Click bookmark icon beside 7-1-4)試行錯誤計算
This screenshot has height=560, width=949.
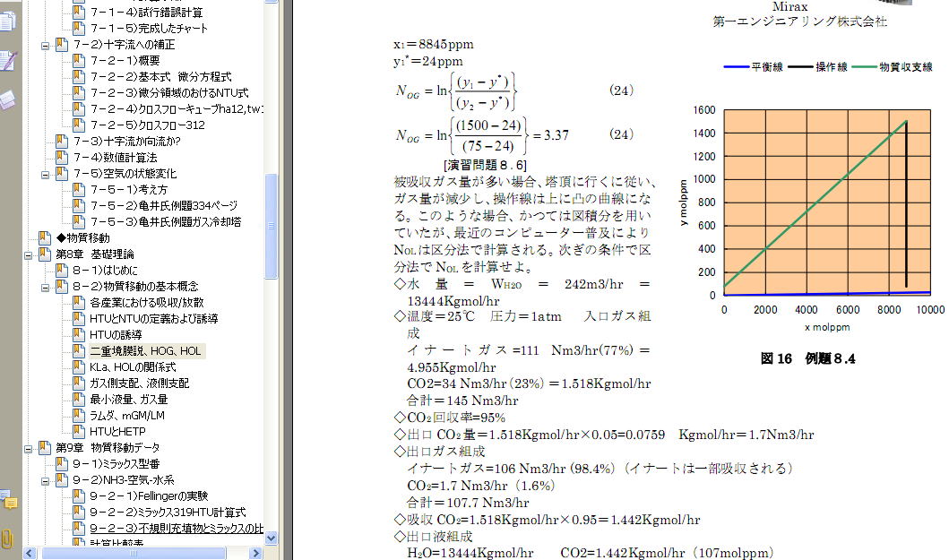(79, 12)
